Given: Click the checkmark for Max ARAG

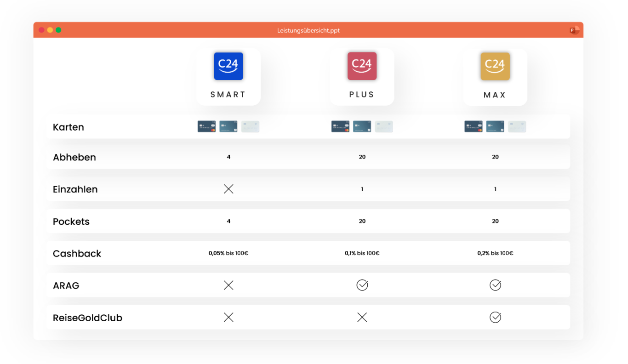Looking at the screenshot, I should coord(495,285).
